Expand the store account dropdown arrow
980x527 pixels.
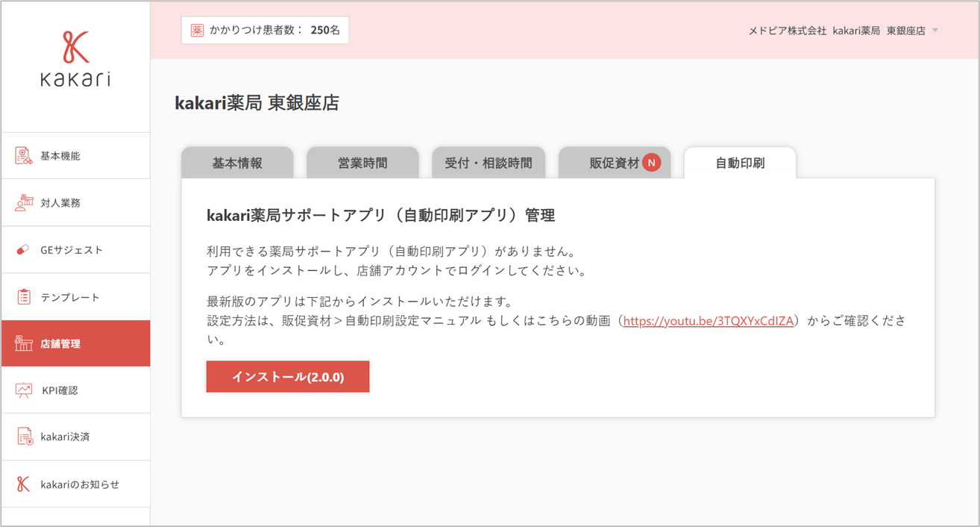pos(935,31)
